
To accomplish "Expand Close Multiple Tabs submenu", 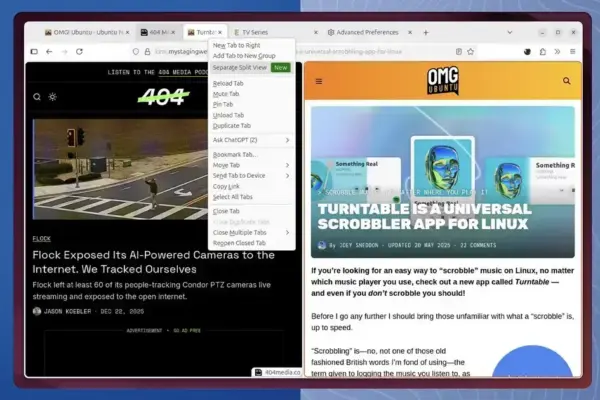I will tap(251, 232).
